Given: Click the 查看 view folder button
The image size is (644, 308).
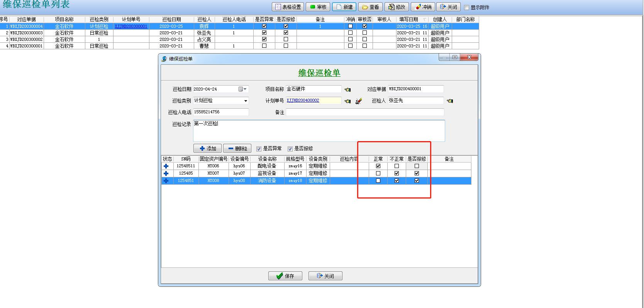Looking at the screenshot, I should (370, 7).
